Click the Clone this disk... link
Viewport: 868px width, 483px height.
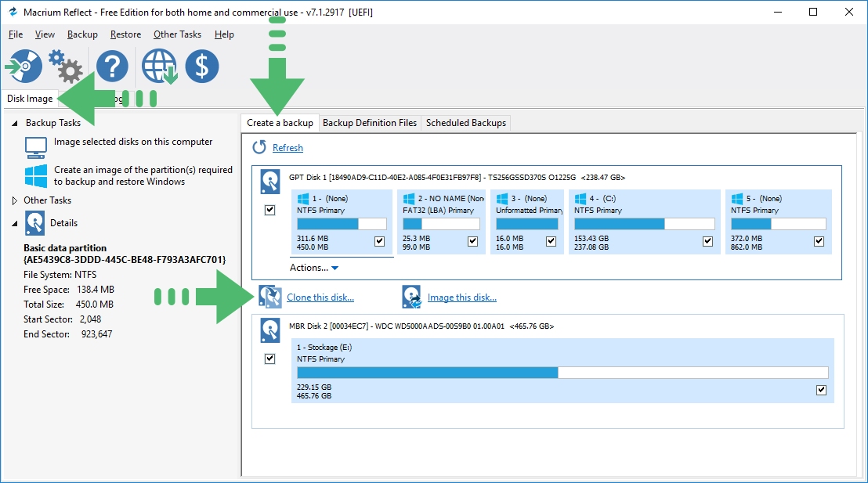[x=320, y=297]
